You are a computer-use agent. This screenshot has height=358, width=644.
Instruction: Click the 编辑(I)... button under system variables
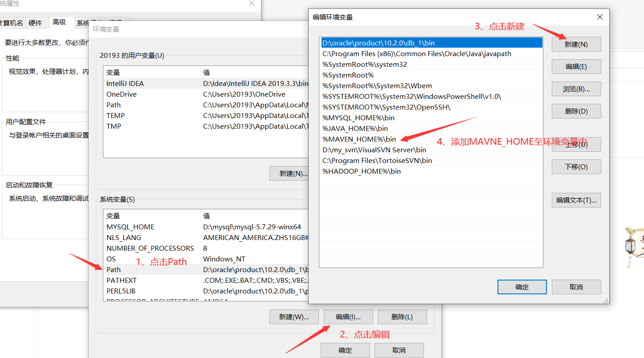click(348, 317)
